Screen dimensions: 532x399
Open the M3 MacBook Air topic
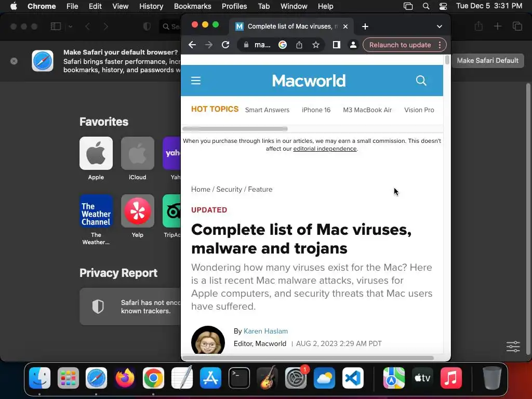367,110
